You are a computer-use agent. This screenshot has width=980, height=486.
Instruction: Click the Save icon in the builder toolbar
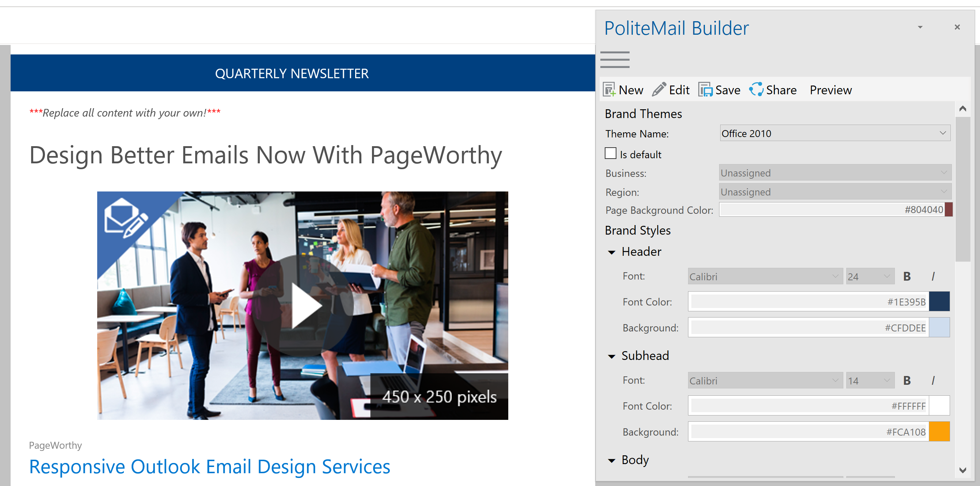[x=706, y=90]
